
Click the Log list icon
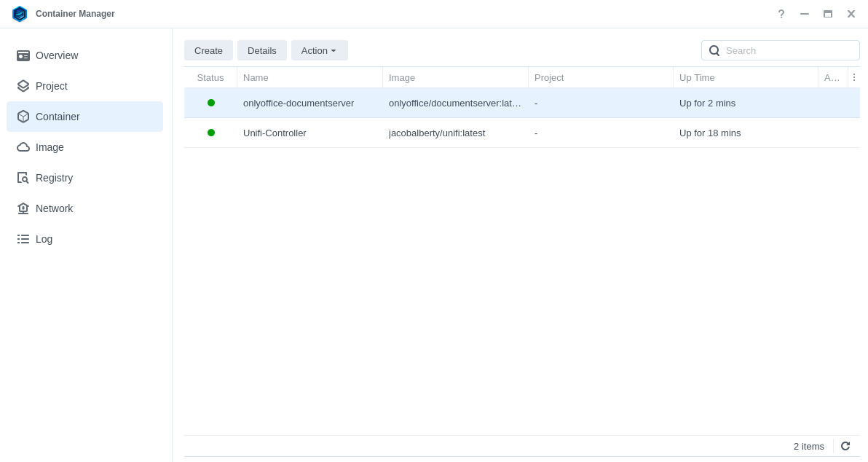[x=23, y=239]
